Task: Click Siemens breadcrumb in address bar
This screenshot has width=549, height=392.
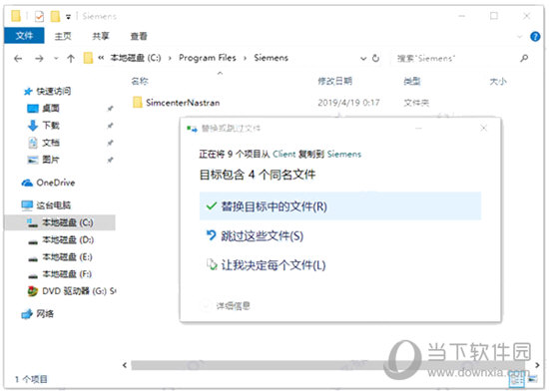Action: pyautogui.click(x=271, y=58)
